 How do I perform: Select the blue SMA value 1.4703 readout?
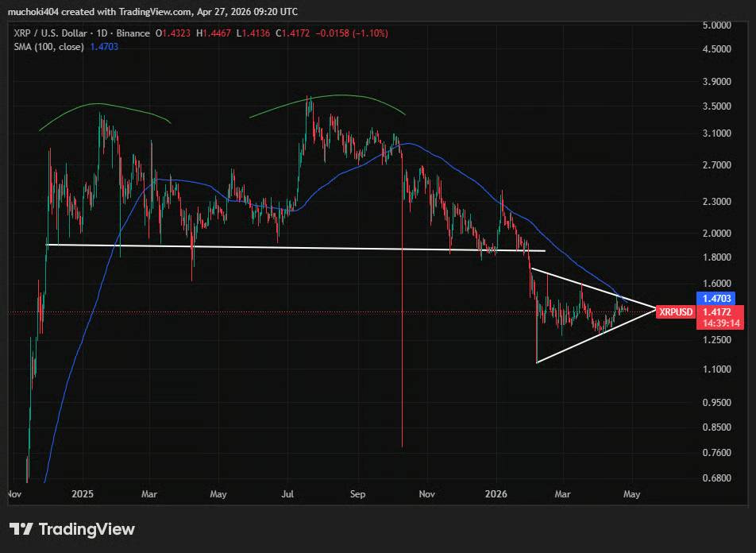106,46
